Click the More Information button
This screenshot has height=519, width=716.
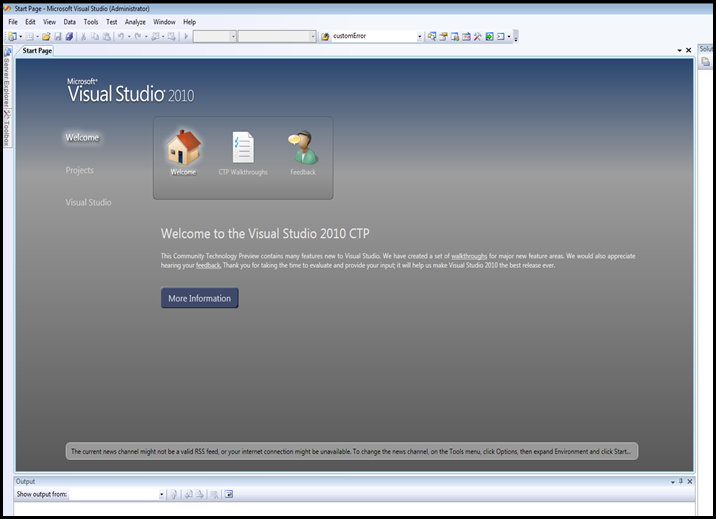coord(200,298)
